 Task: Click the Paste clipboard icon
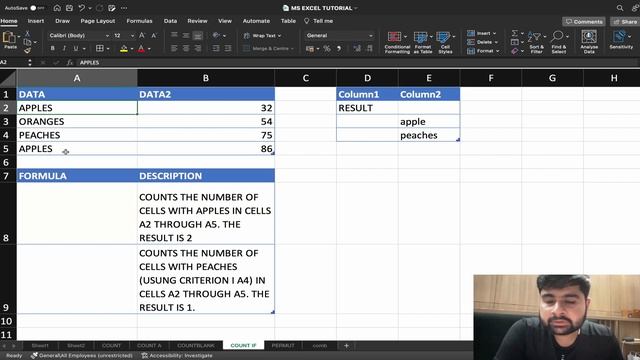pyautogui.click(x=9, y=38)
